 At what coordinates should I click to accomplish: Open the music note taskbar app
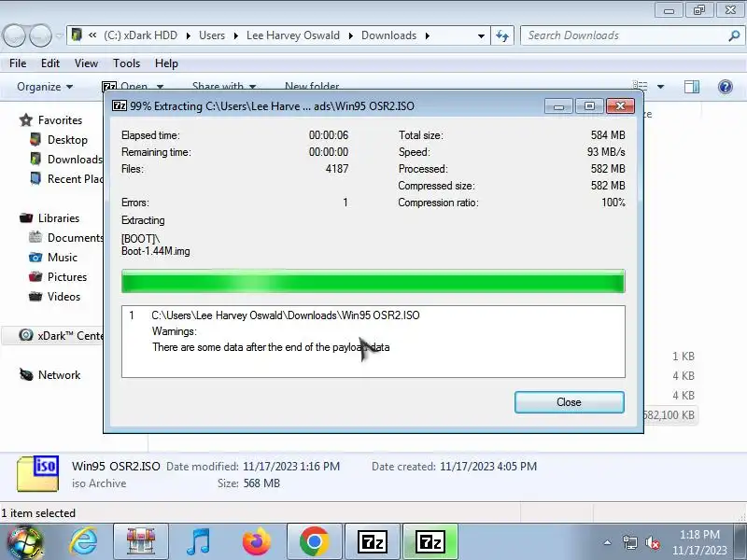click(199, 542)
